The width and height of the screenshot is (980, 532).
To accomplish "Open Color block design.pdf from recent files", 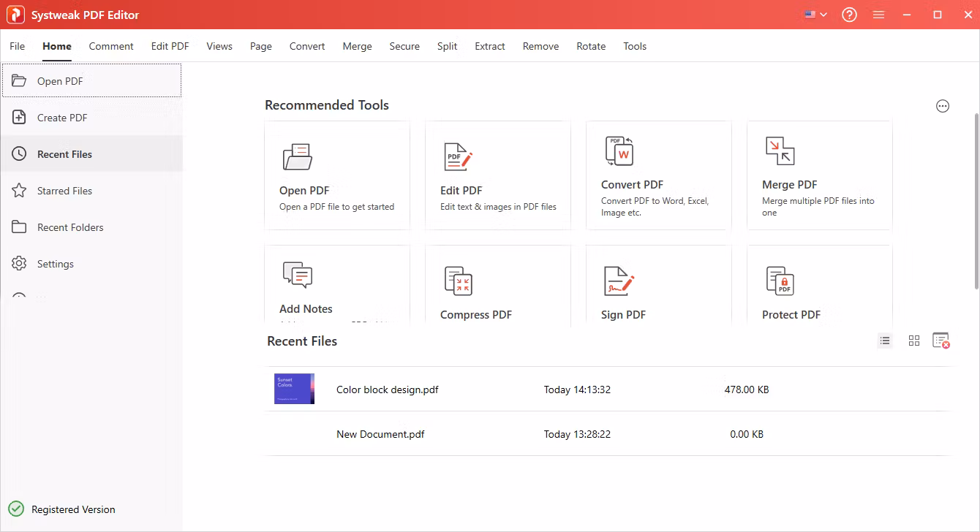I will tap(388, 389).
